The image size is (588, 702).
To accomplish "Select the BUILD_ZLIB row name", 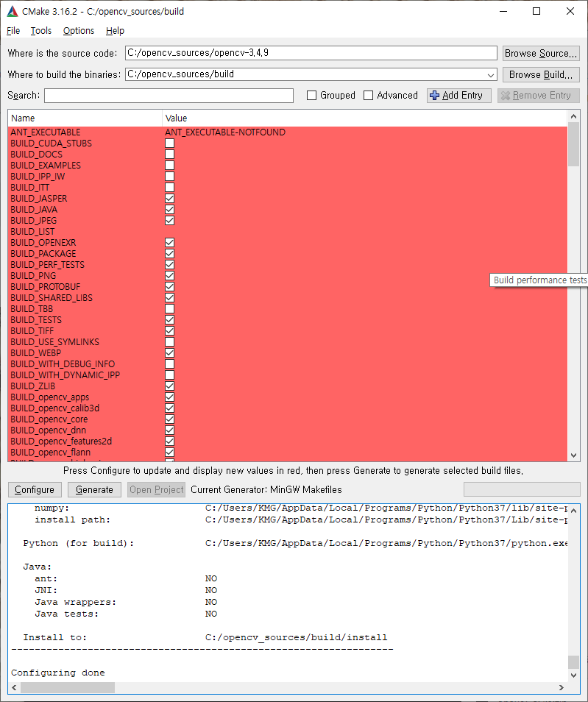I will point(32,386).
